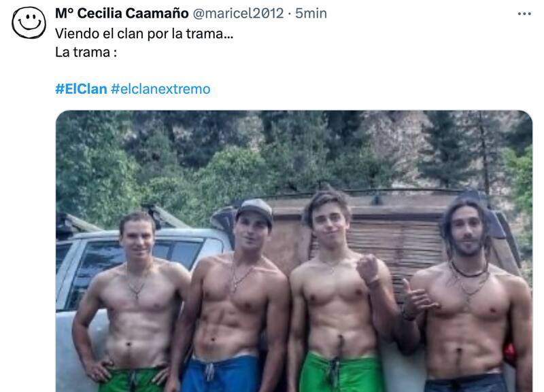Follow the #ElClan hashtag
The height and width of the screenshot is (392, 544).
[x=81, y=89]
